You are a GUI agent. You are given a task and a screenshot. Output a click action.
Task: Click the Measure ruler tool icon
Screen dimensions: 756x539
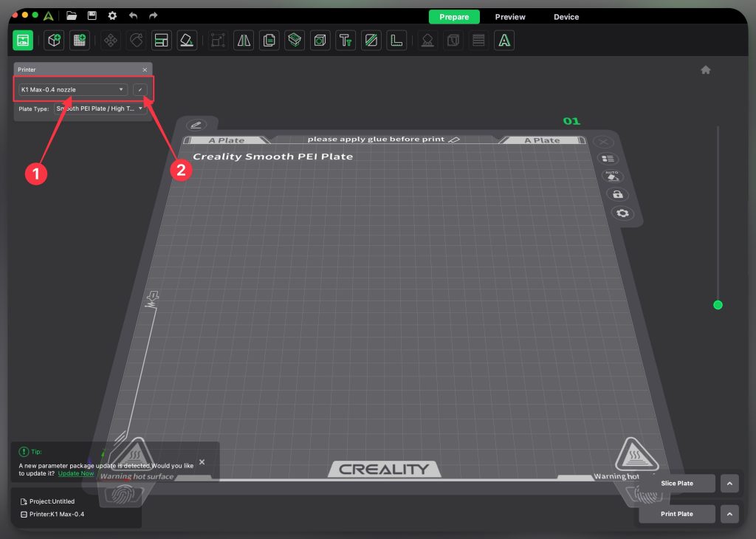coord(396,41)
